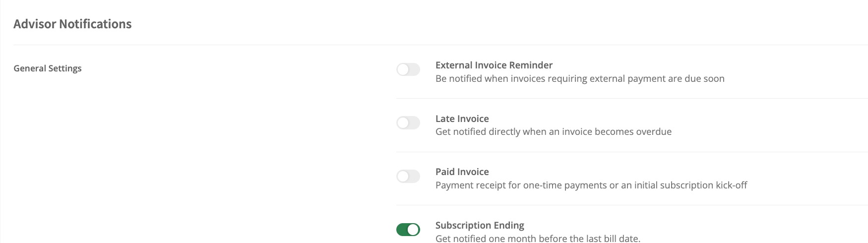Click divider line below Advisor Notifications heading
The image size is (868, 243).
coord(440,45)
